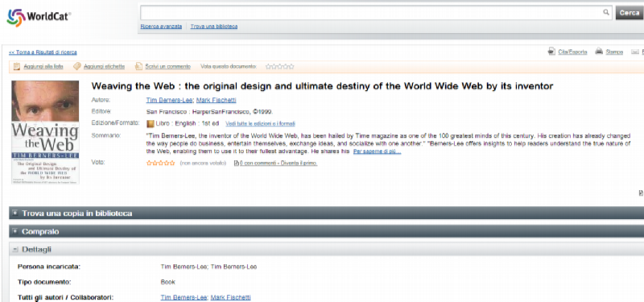Click the orange Voto rating stars

tap(160, 163)
